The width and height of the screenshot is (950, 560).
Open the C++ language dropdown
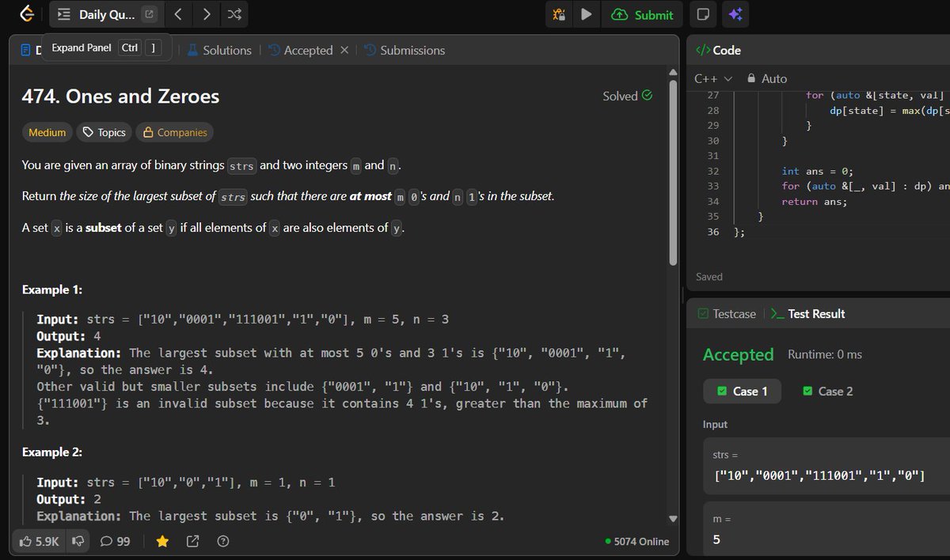[713, 78]
